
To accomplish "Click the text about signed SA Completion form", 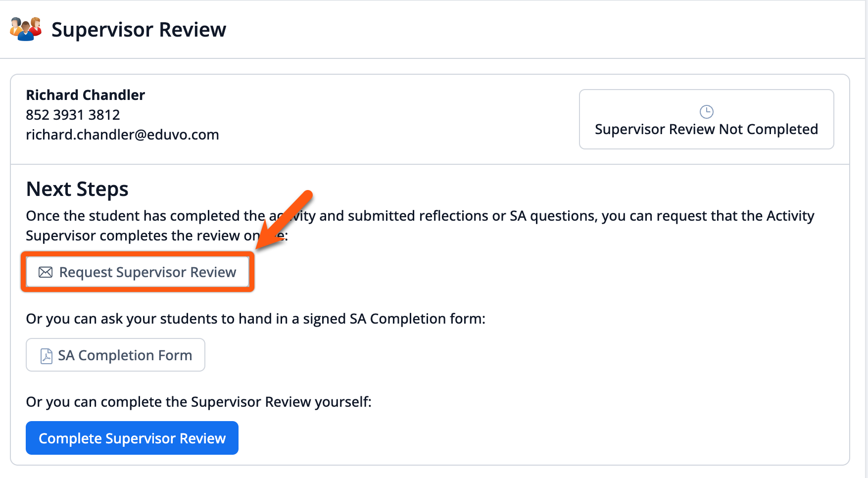I will click(x=255, y=319).
